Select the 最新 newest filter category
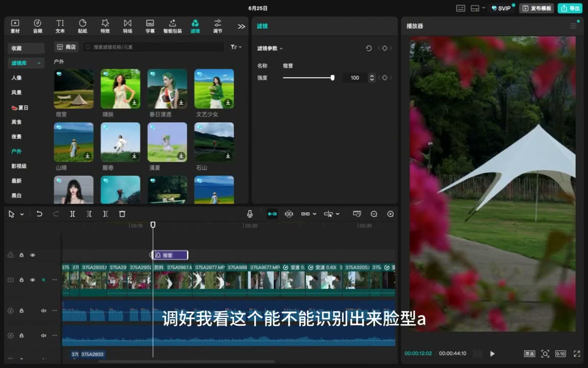The image size is (588, 368). tap(16, 180)
